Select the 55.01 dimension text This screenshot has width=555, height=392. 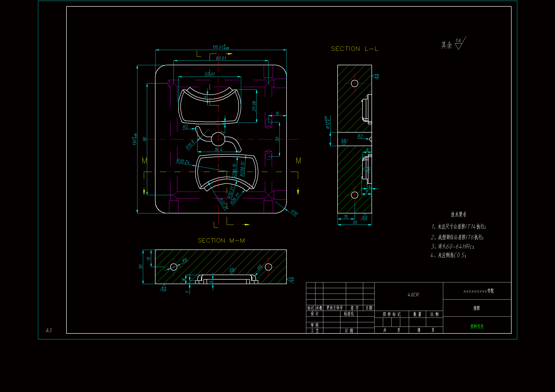pos(210,74)
